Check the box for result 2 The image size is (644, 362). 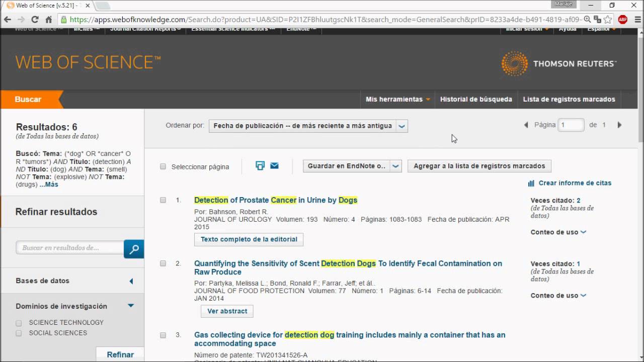163,263
